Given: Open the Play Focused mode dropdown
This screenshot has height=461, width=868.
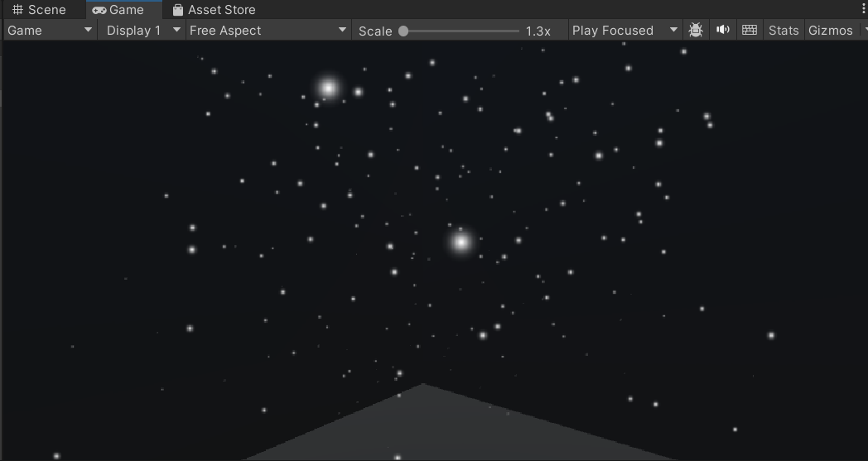Looking at the screenshot, I should [x=624, y=31].
